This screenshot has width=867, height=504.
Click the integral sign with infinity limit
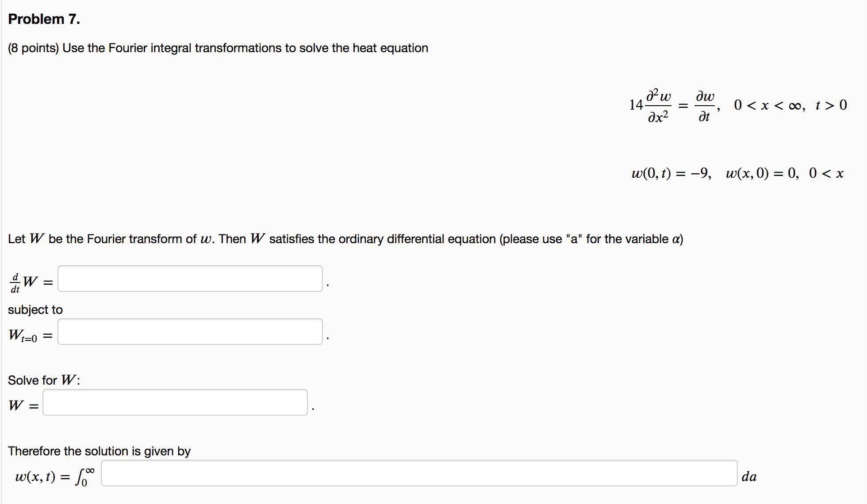84,476
